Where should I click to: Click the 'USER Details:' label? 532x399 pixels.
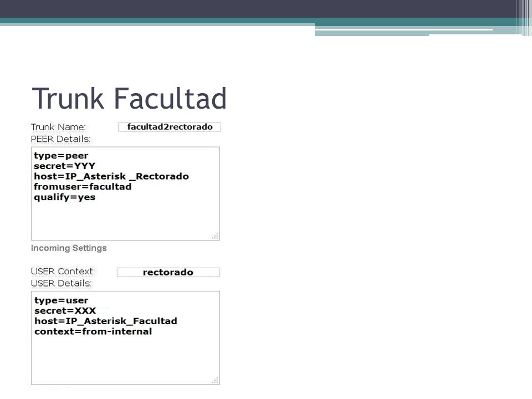pos(62,283)
